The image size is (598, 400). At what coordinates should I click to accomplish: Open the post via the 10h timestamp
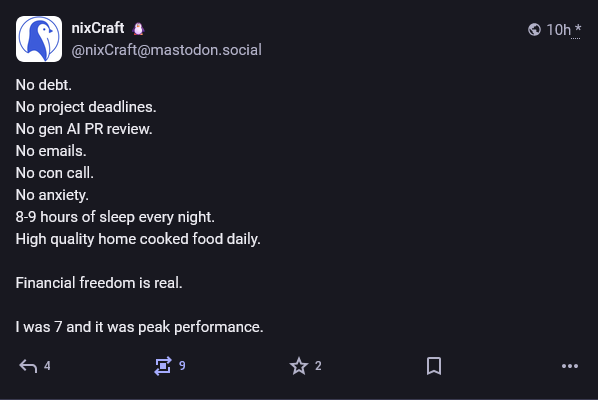[558, 30]
